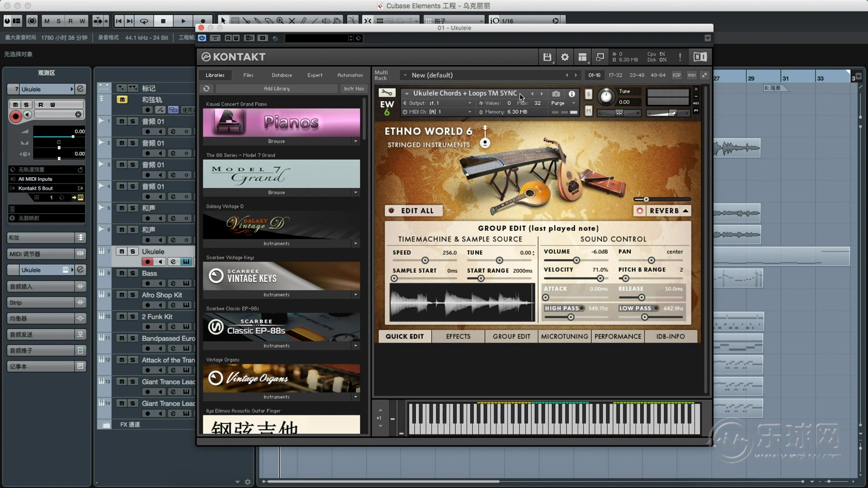Toggle plugin activate power button

[x=202, y=38]
